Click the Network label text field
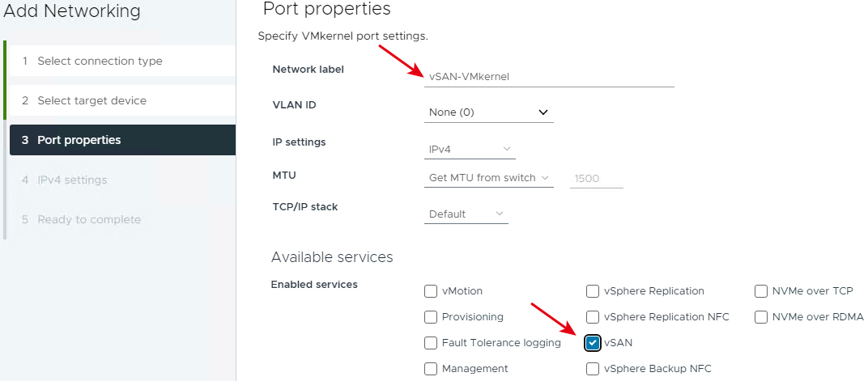The width and height of the screenshot is (868, 381). (x=549, y=77)
